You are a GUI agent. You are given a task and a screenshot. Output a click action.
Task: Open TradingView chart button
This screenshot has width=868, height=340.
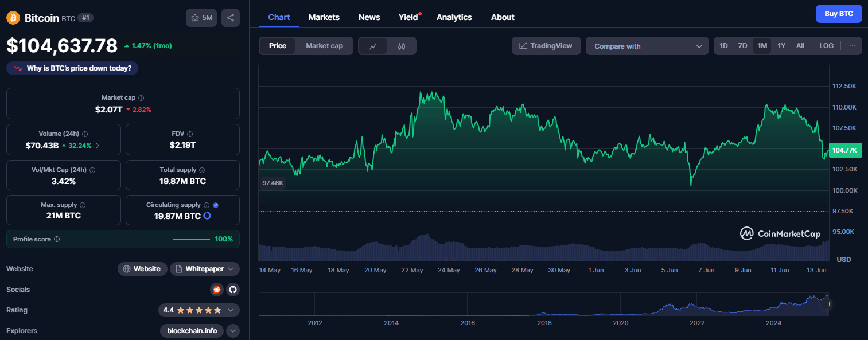coord(546,46)
